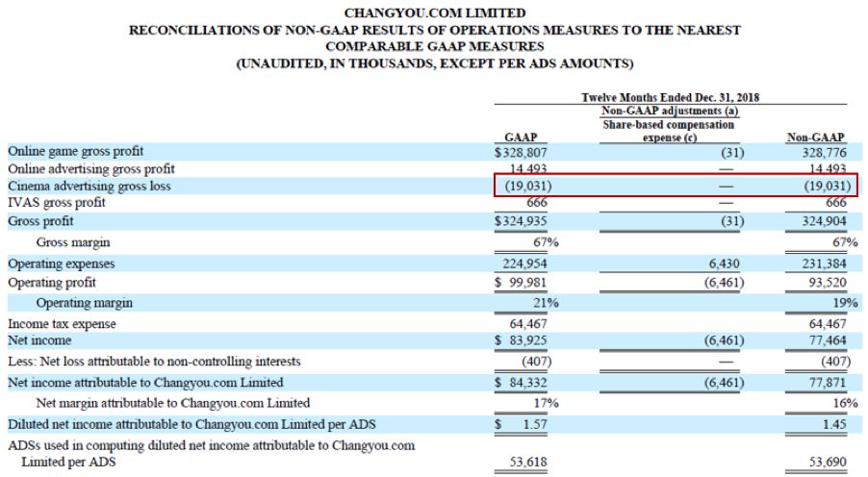
Task: Select the Income tax expense row label
Action: [x=62, y=324]
